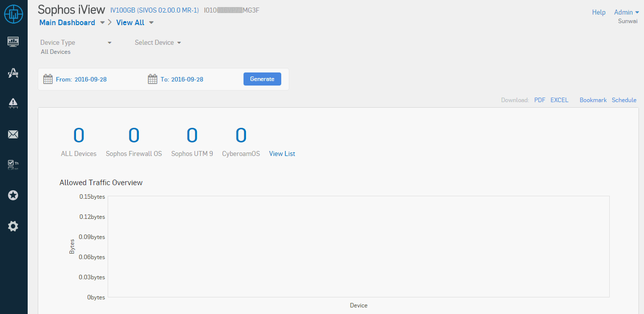Click the Schedule link
This screenshot has height=314, width=644.
click(x=624, y=100)
